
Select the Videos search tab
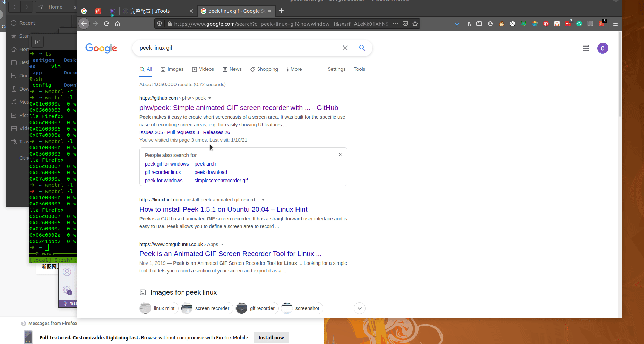[203, 69]
